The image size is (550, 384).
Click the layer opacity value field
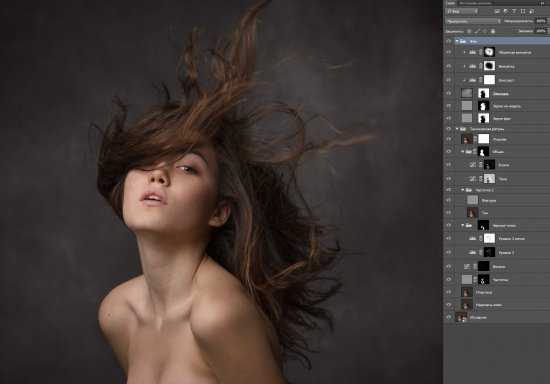pos(541,21)
